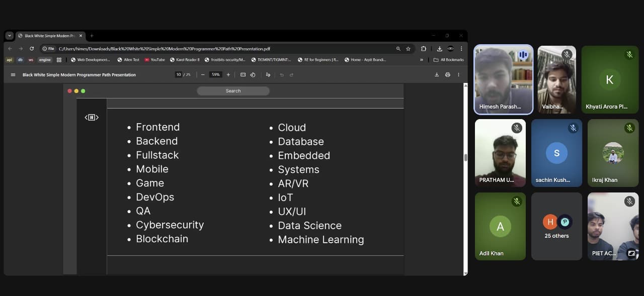644x296 pixels.
Task: Click the PDF vertical scrollbar thumb
Action: coord(465,157)
